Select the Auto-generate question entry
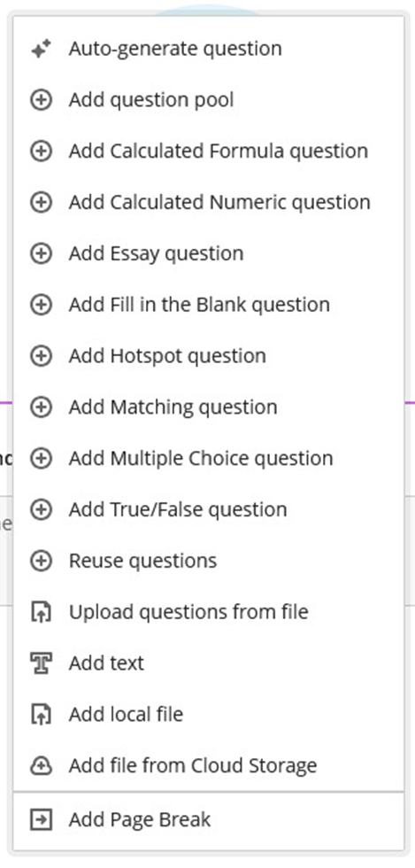Image resolution: width=415 pixels, height=868 pixels. pos(209,49)
